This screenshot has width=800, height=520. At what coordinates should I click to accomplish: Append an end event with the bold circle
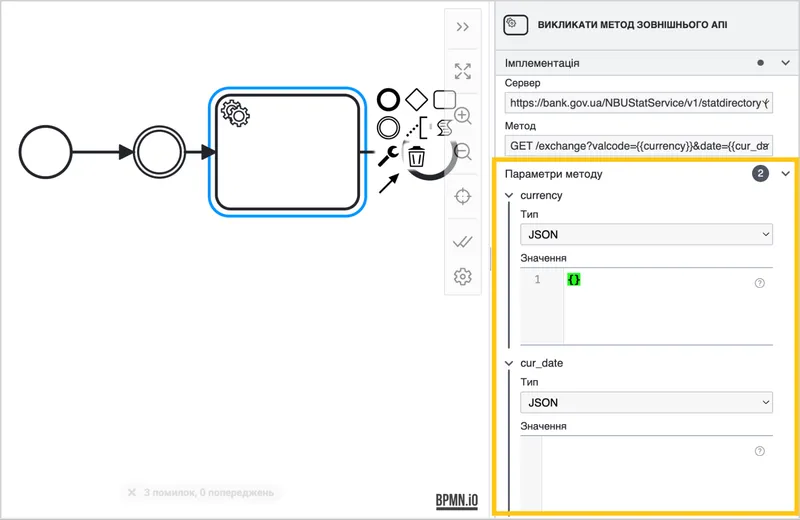[x=388, y=100]
